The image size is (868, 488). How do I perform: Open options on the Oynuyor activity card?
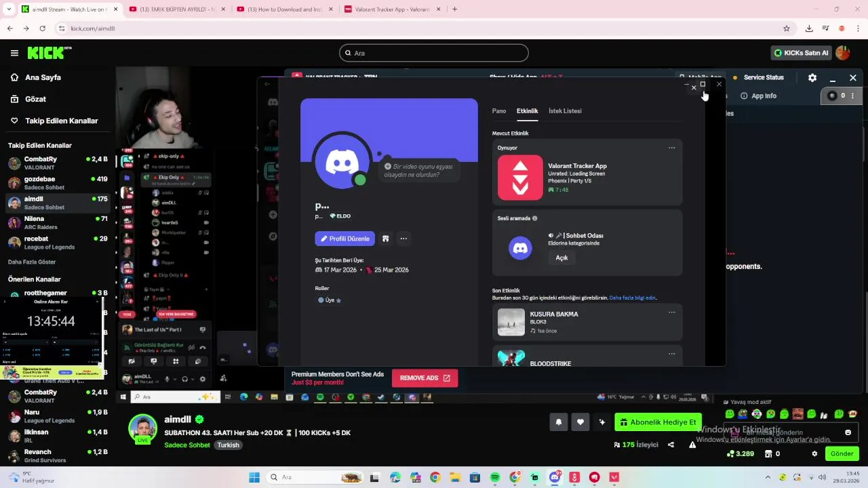[x=671, y=148]
